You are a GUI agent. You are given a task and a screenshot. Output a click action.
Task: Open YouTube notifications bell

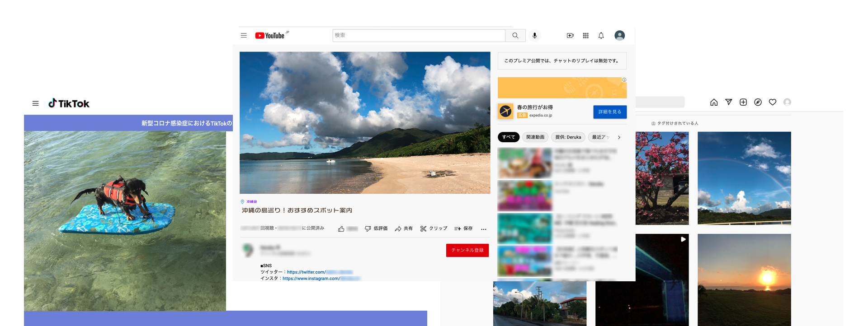pos(601,35)
